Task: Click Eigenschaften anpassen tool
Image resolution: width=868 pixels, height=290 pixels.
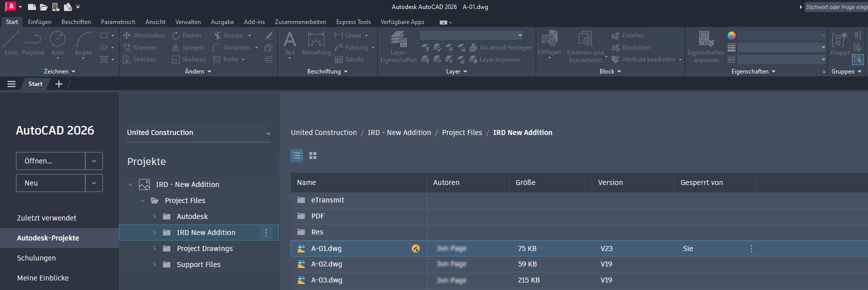Action: click(706, 46)
